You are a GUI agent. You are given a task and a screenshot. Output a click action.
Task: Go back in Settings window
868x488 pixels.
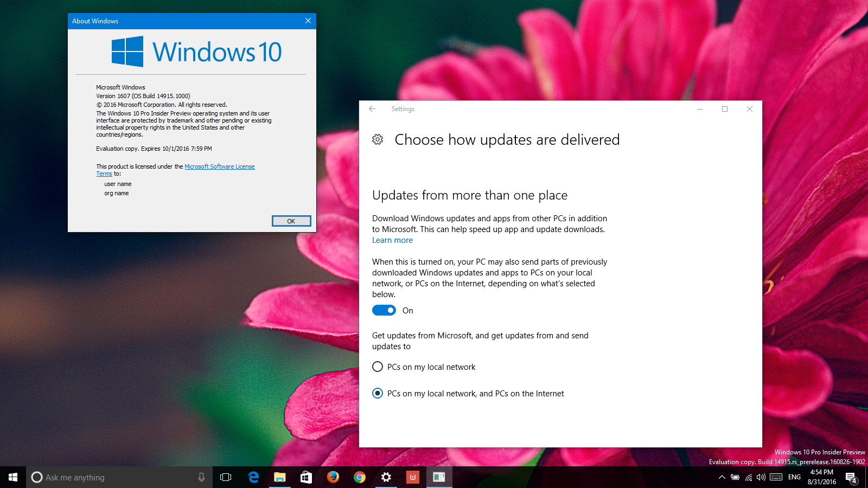[x=372, y=109]
